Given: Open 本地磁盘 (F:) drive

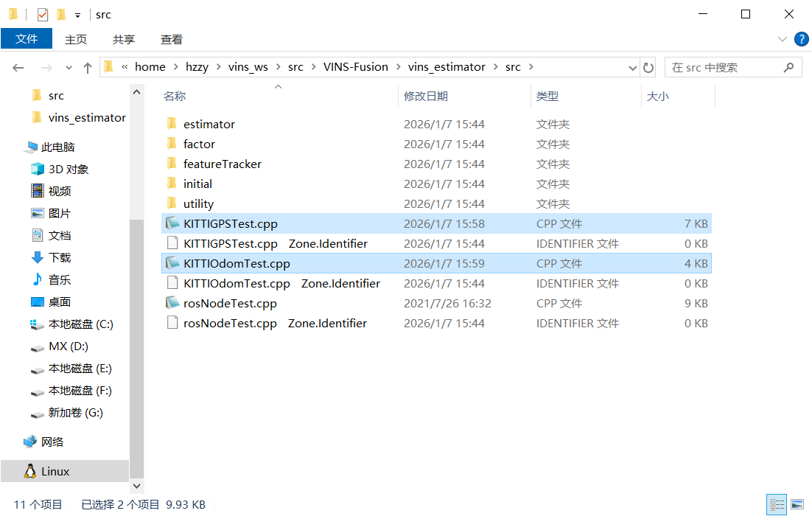Looking at the screenshot, I should tap(80, 391).
